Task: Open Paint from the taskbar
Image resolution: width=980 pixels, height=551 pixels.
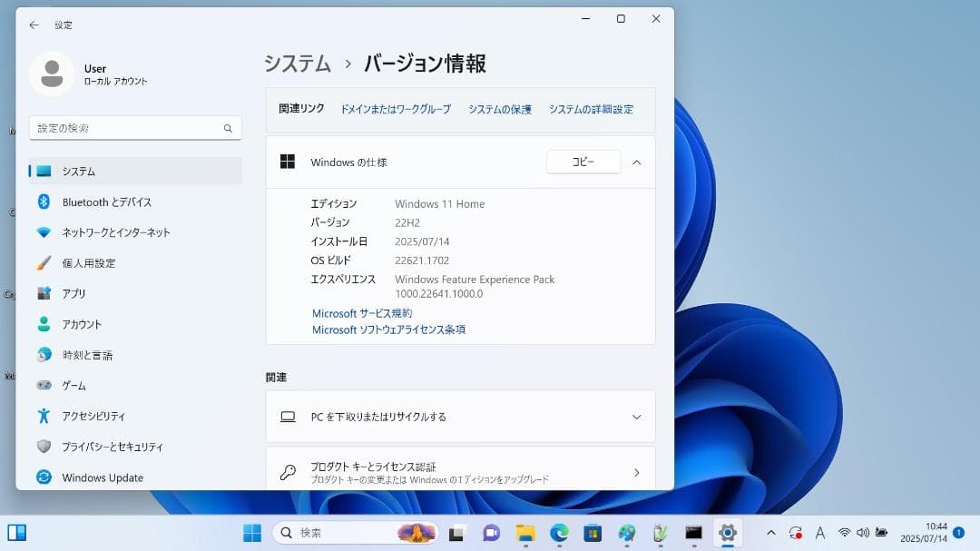Action: click(x=625, y=533)
